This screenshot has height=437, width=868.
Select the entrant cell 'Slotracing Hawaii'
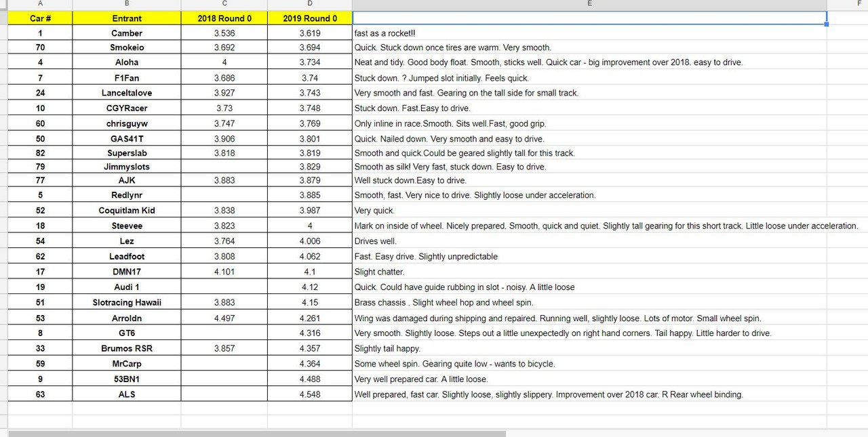click(127, 303)
